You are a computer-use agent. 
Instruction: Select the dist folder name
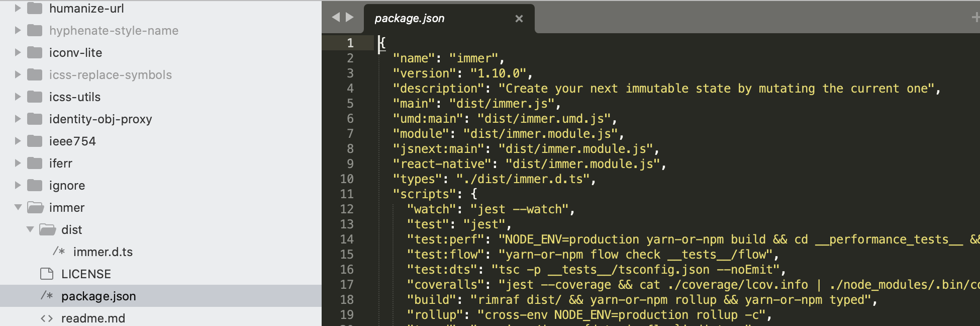71,229
